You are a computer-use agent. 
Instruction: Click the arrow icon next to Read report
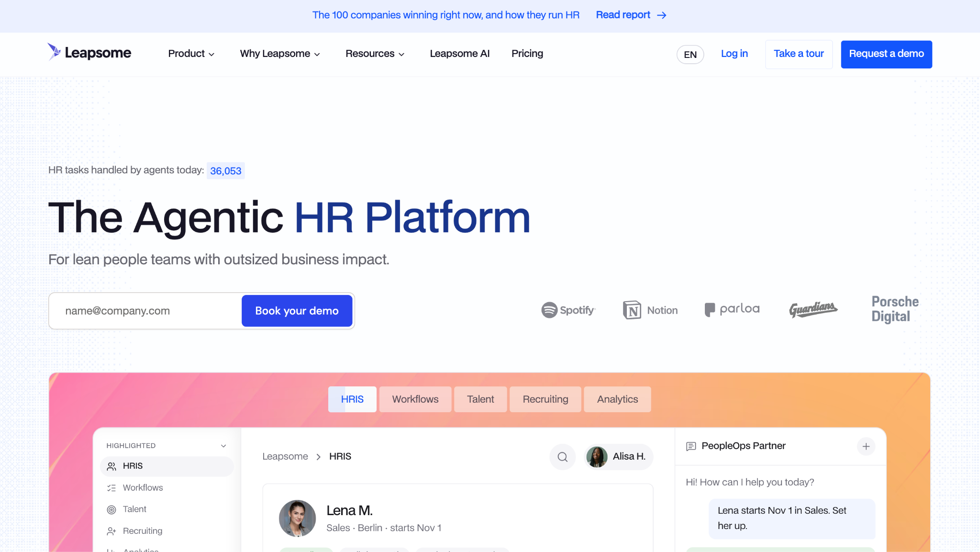click(x=662, y=15)
